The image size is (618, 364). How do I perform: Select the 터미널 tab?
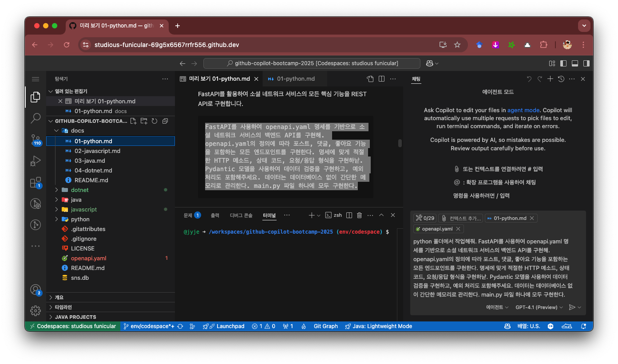269,215
